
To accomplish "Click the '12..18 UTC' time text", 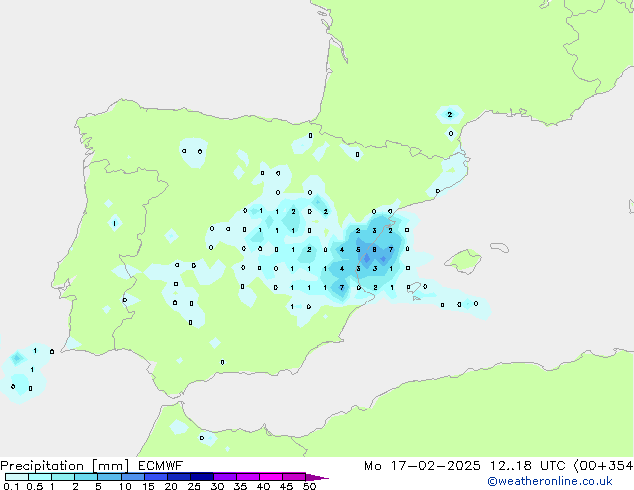I will tap(527, 466).
